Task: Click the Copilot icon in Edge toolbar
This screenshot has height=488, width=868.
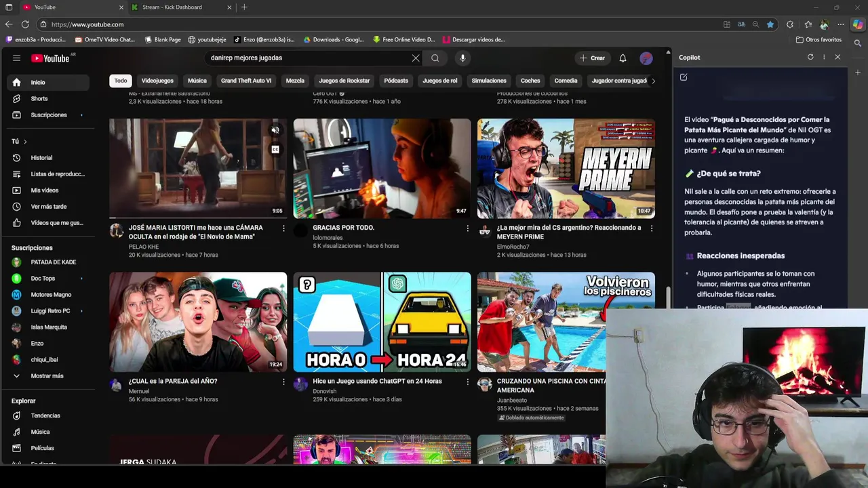Action: 858,24
